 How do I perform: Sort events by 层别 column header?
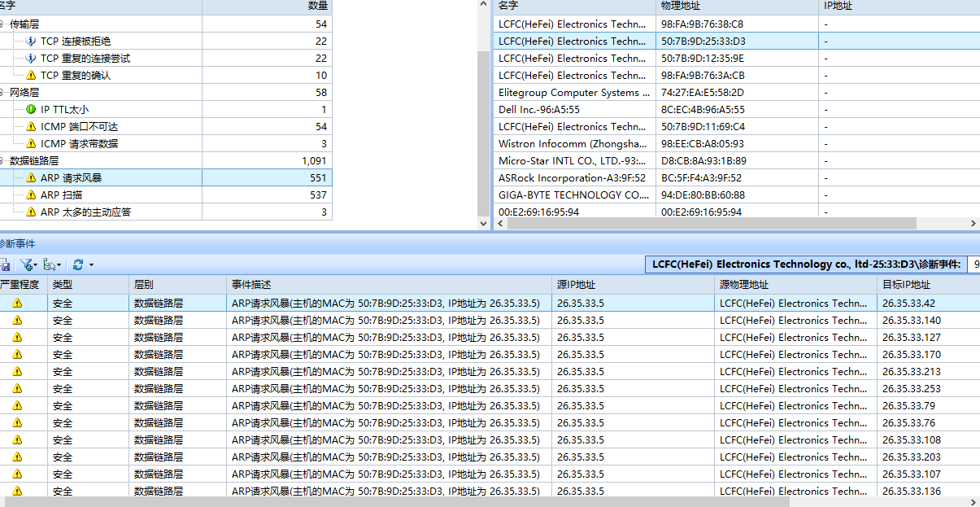[177, 285]
